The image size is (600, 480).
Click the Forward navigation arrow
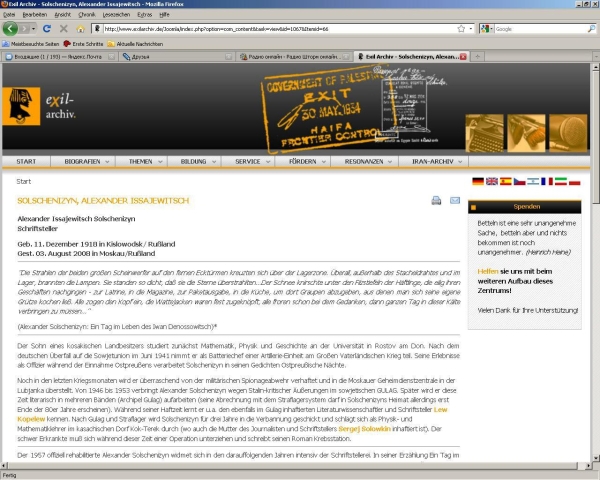[x=24, y=29]
